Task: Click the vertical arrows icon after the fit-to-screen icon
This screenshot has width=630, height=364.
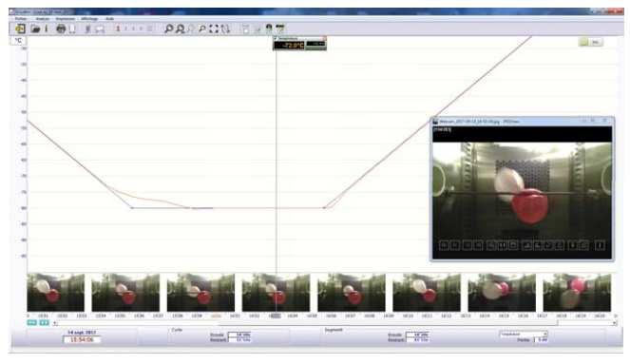Action: pyautogui.click(x=225, y=29)
